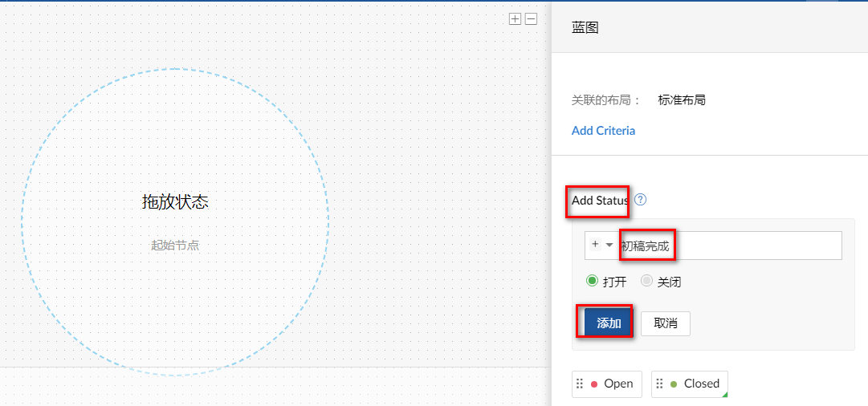This screenshot has width=868, height=406.
Task: Click the Add Status heading
Action: (600, 201)
